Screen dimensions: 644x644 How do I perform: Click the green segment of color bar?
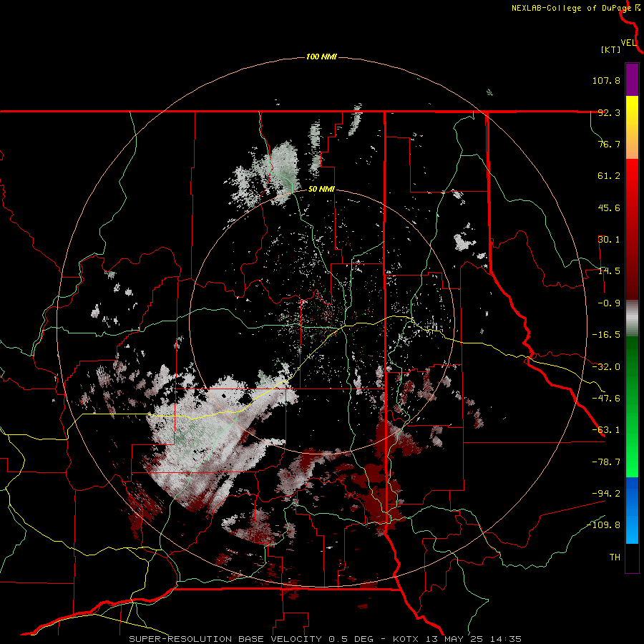point(632,406)
